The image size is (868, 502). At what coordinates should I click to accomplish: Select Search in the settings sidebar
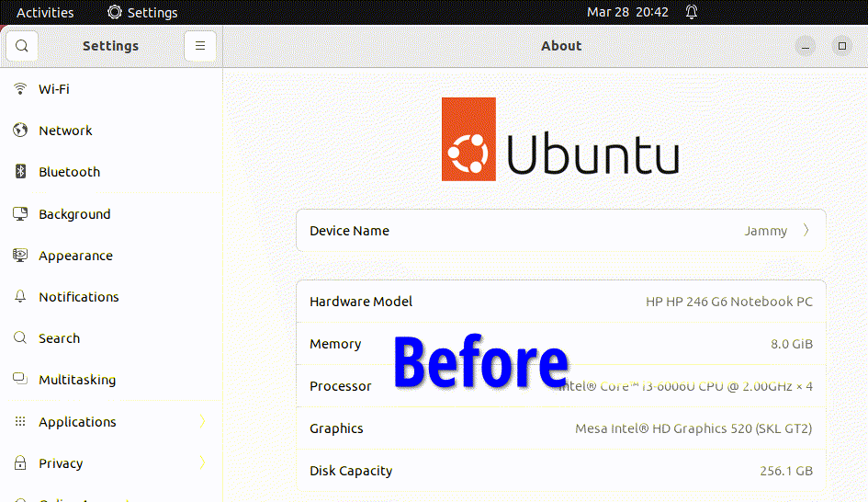coord(111,338)
